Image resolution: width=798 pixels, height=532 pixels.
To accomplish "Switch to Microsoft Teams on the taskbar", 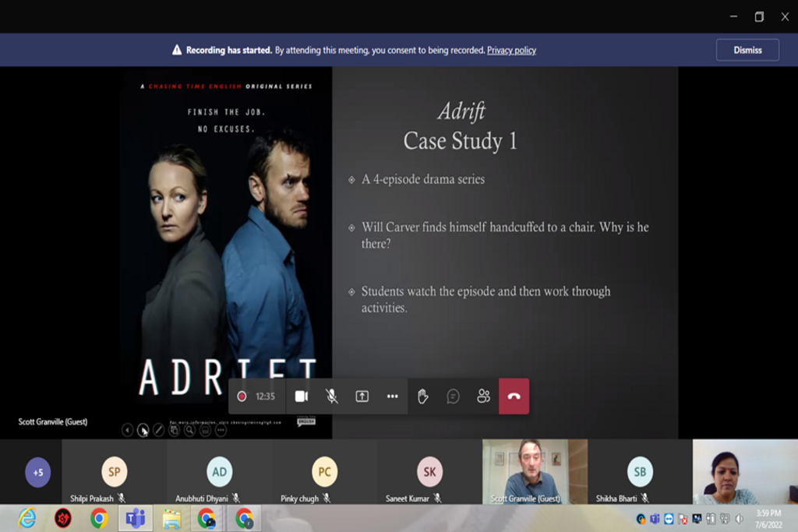I will (136, 519).
